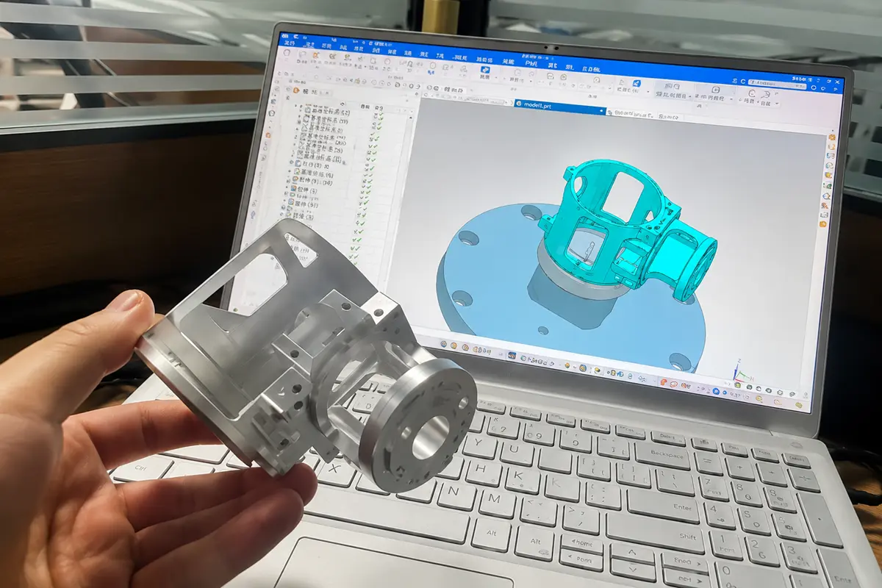Click the scroll-up arrow of the Part Navigator
Viewport: 882px width, 588px height.
[x=411, y=118]
